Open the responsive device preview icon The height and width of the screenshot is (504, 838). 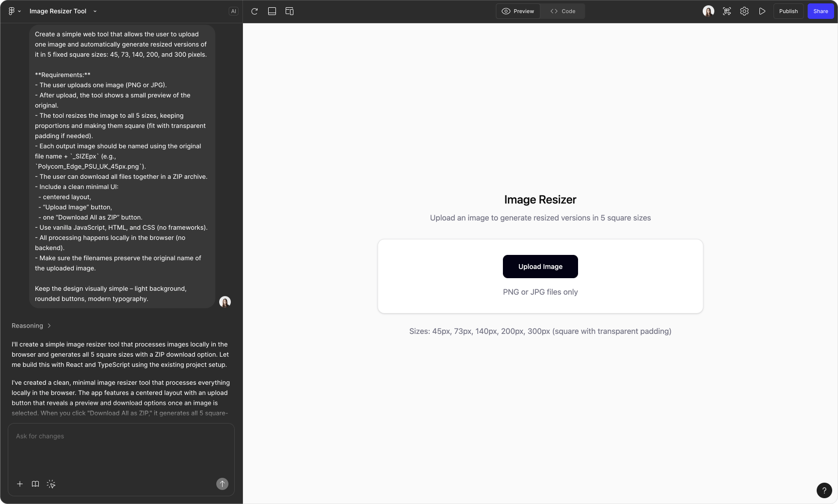(x=290, y=11)
